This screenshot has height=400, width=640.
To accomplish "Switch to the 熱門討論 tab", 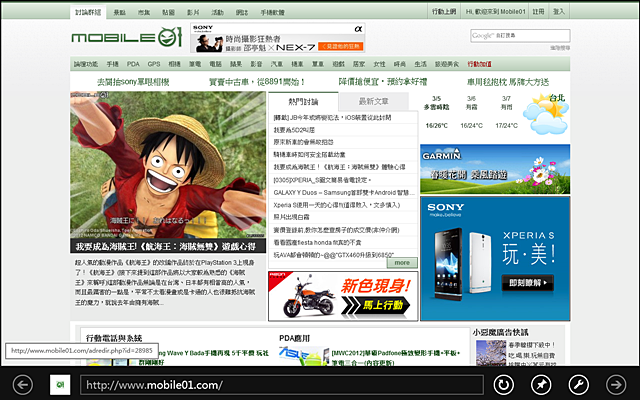I will (303, 102).
